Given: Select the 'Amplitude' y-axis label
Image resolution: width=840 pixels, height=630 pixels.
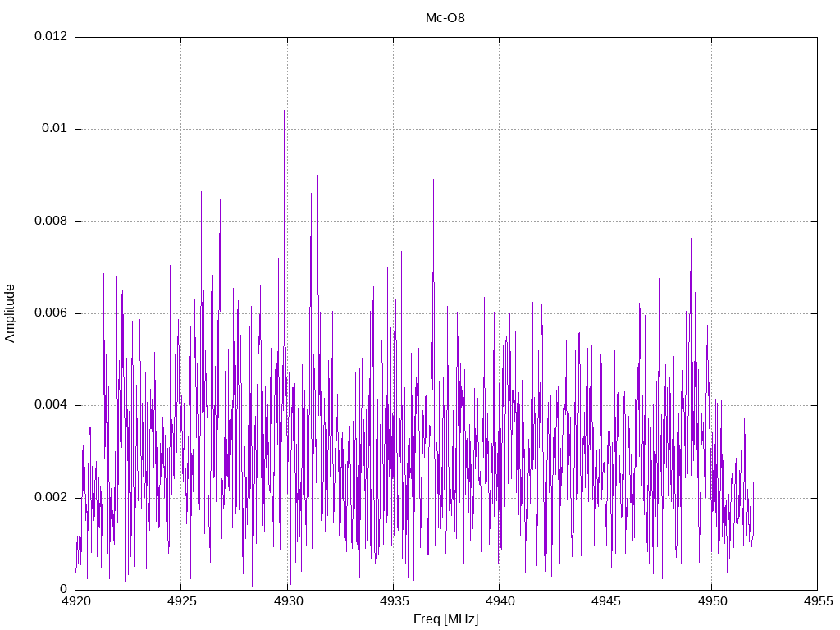Looking at the screenshot, I should tap(10, 313).
